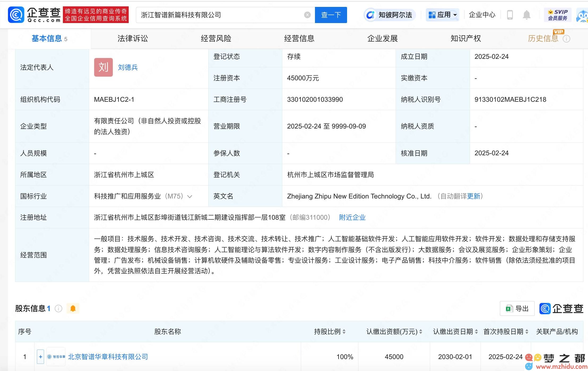Click the English name Zhejiang Zhipu text
Screen dimensions: 588x371
click(x=359, y=196)
